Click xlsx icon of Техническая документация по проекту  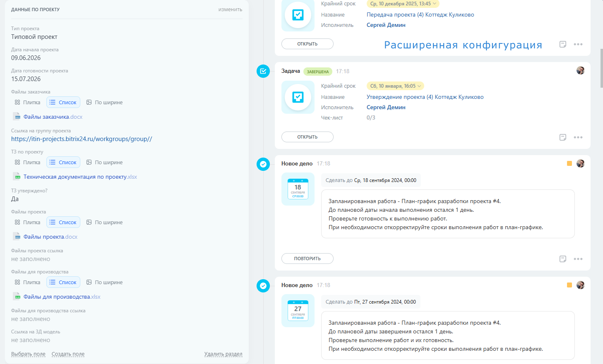tap(17, 177)
